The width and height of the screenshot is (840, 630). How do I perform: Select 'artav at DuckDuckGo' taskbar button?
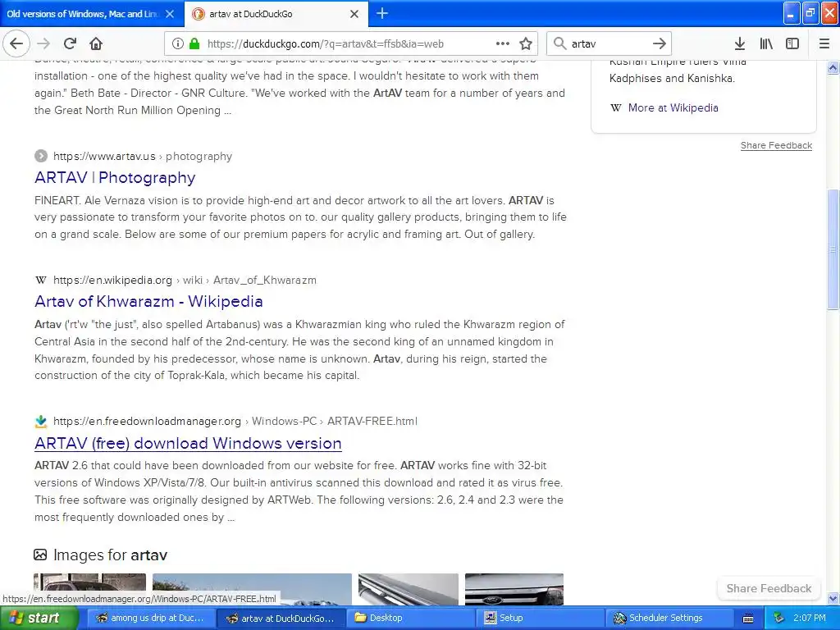pos(281,618)
